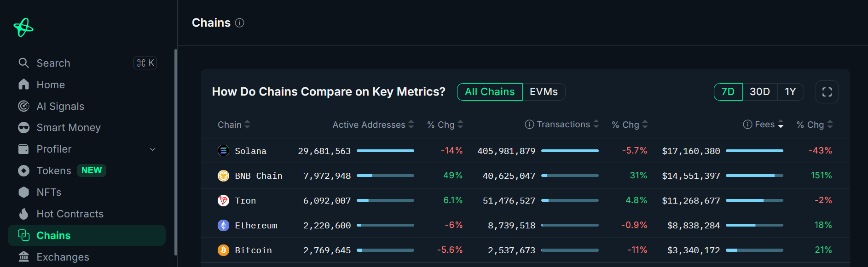Image resolution: width=868 pixels, height=267 pixels.
Task: Click the Hot Contracts flame icon
Action: [23, 214]
